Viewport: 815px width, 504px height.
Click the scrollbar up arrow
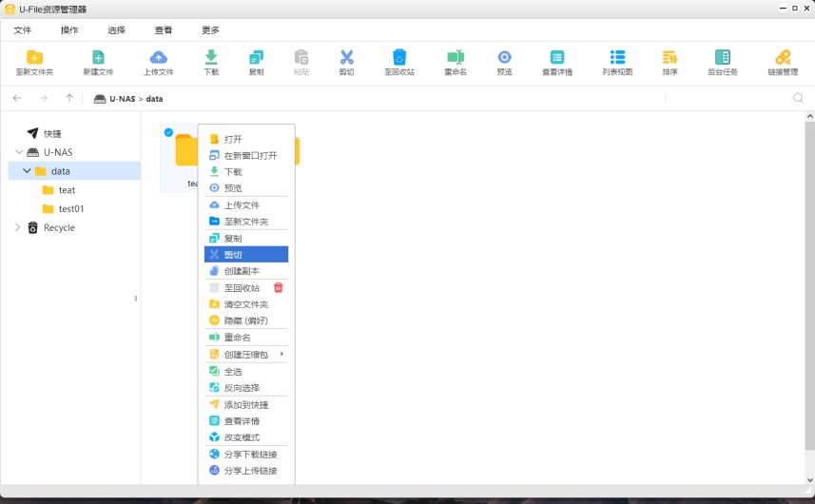tap(809, 116)
